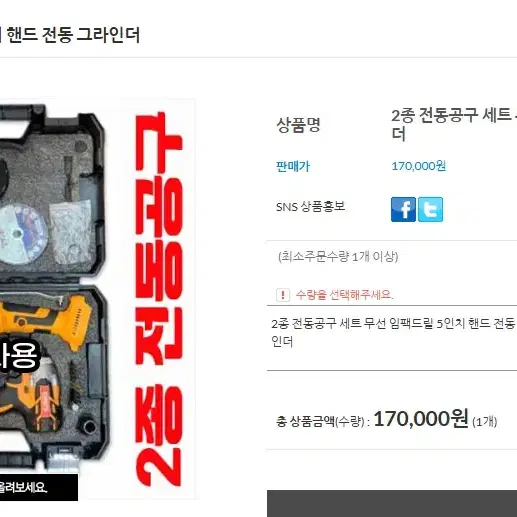The image size is (517, 517).
Task: Click the 올려보세요 black caption banner
Action: [x=39, y=487]
